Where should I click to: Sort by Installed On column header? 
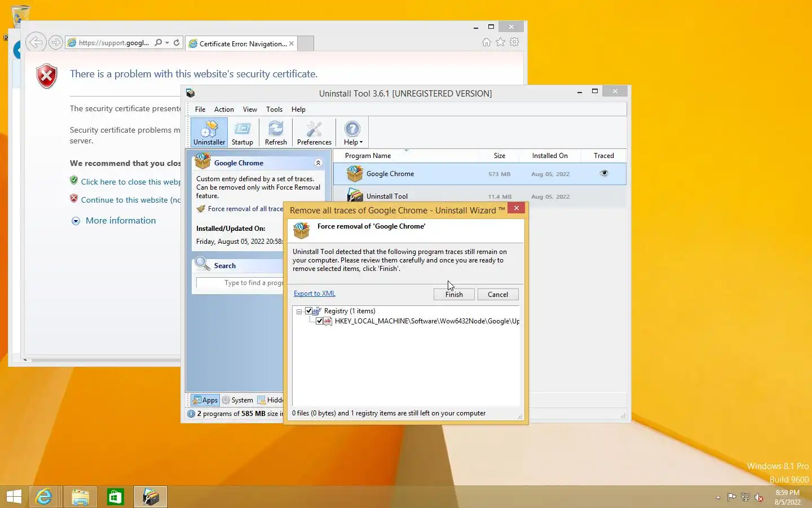550,156
